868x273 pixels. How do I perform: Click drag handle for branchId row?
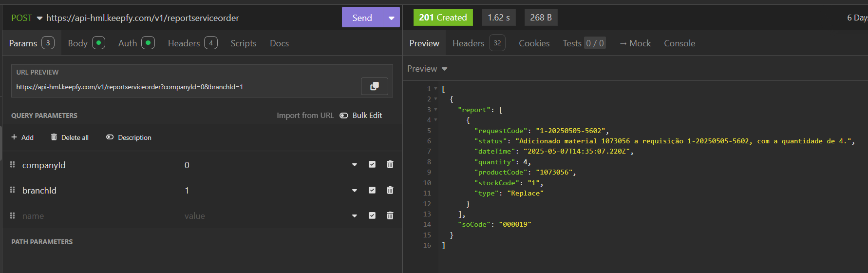[x=13, y=190]
